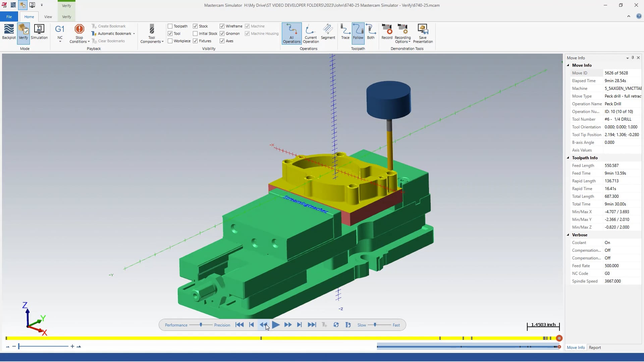The image size is (644, 362).
Task: Open the Verify ribbon tab
Action: coord(66,16)
